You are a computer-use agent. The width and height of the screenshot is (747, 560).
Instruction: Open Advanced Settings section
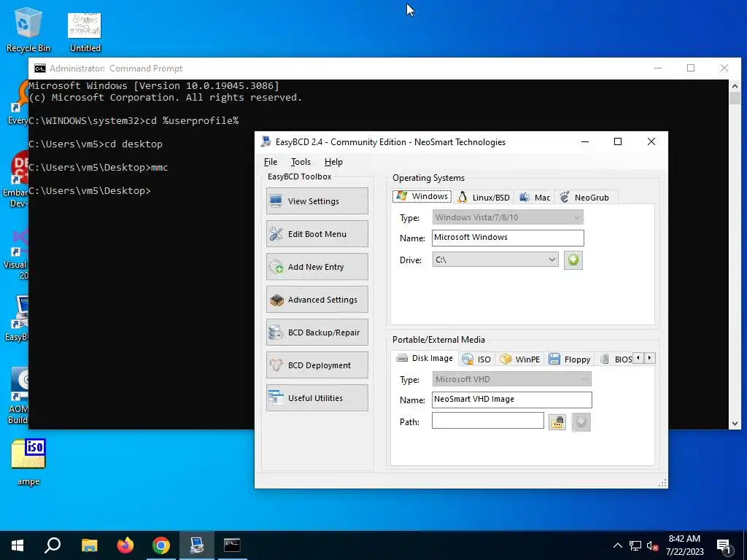pos(317,300)
